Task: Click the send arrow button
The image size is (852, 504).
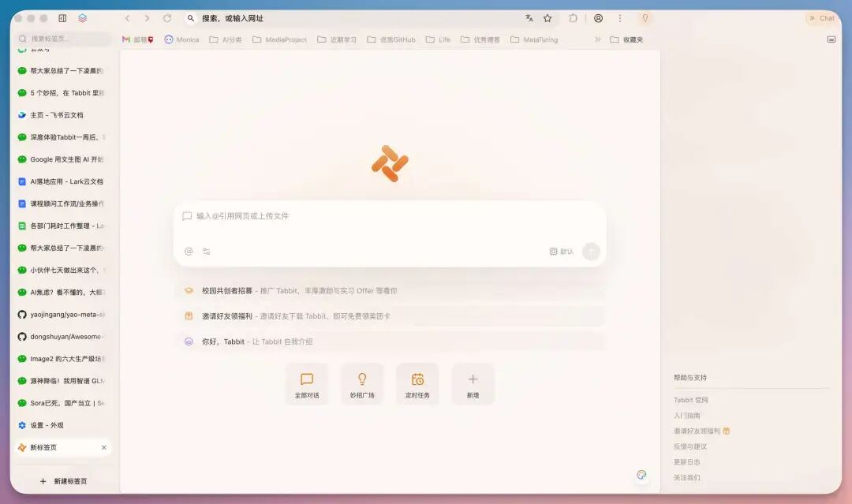Action: (x=591, y=252)
